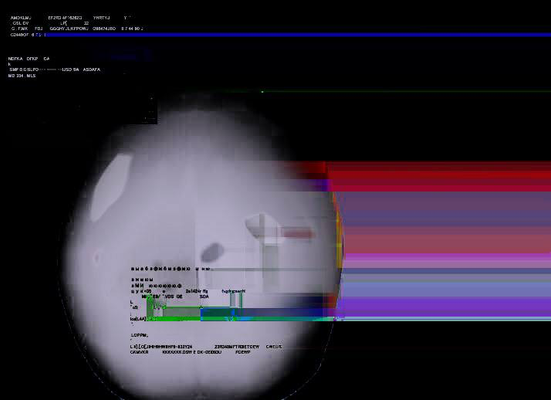
Task: Click the small green dot above the sphere
Action: point(262,92)
